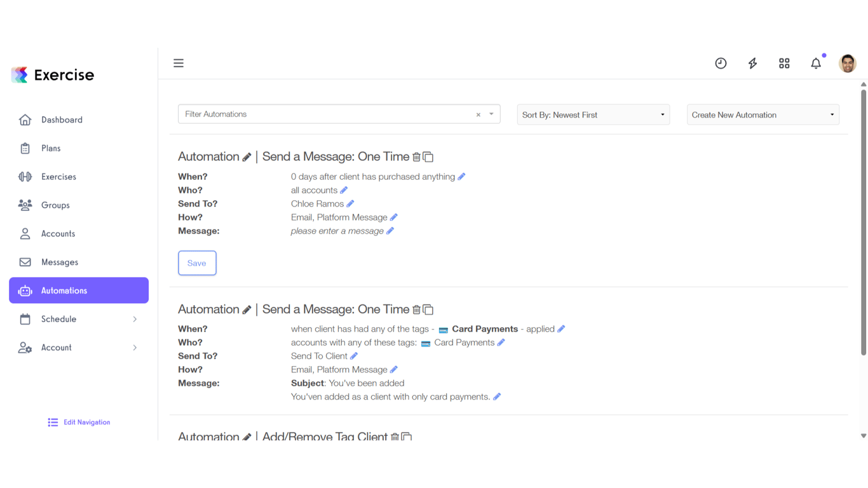868x488 pixels.
Task: Open the notifications bell
Action: click(816, 63)
